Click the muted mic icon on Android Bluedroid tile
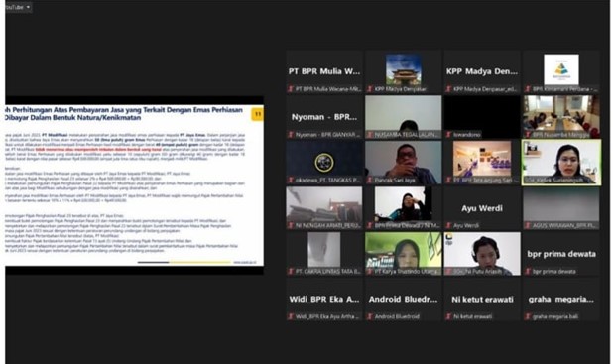Image resolution: width=614 pixels, height=364 pixels. (x=370, y=316)
